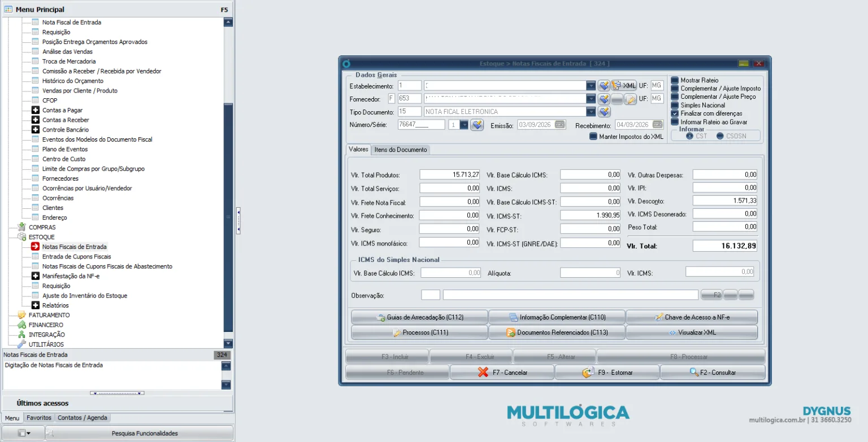
Task: Open the Estabelecimento dropdown arrow
Action: pos(591,85)
